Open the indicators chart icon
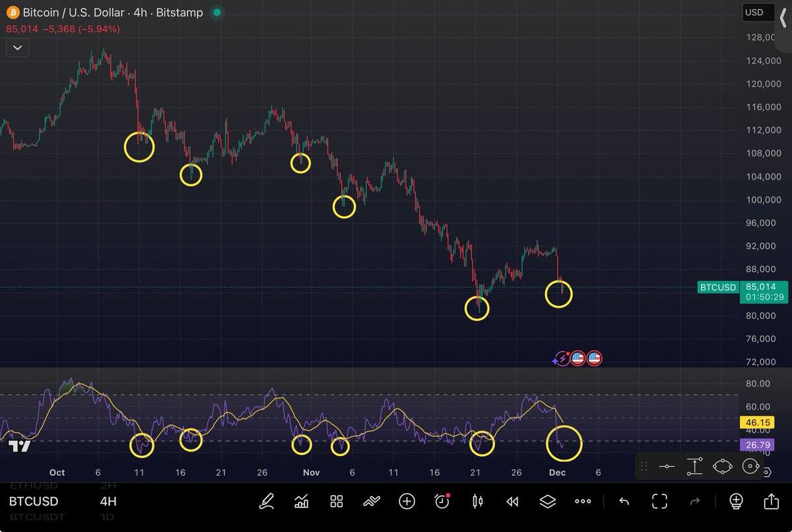 [302, 502]
